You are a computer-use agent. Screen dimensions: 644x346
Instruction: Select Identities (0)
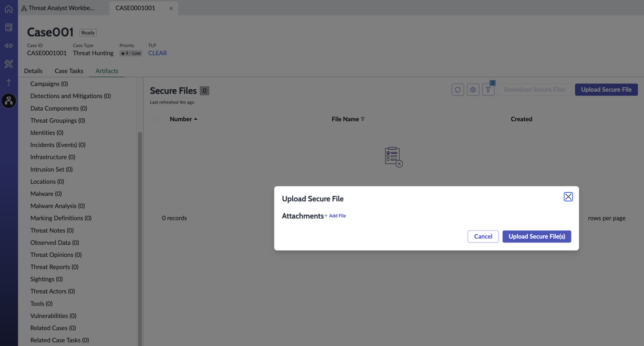[47, 133]
